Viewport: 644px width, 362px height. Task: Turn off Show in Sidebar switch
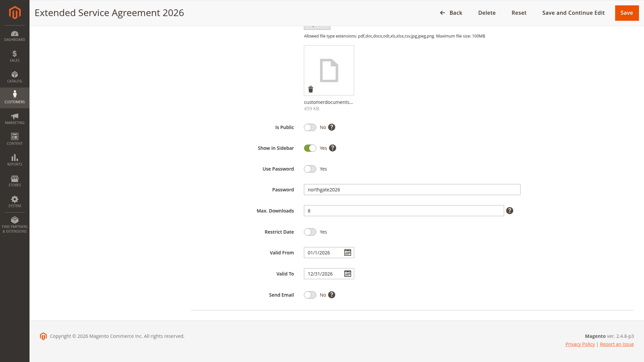click(x=310, y=148)
